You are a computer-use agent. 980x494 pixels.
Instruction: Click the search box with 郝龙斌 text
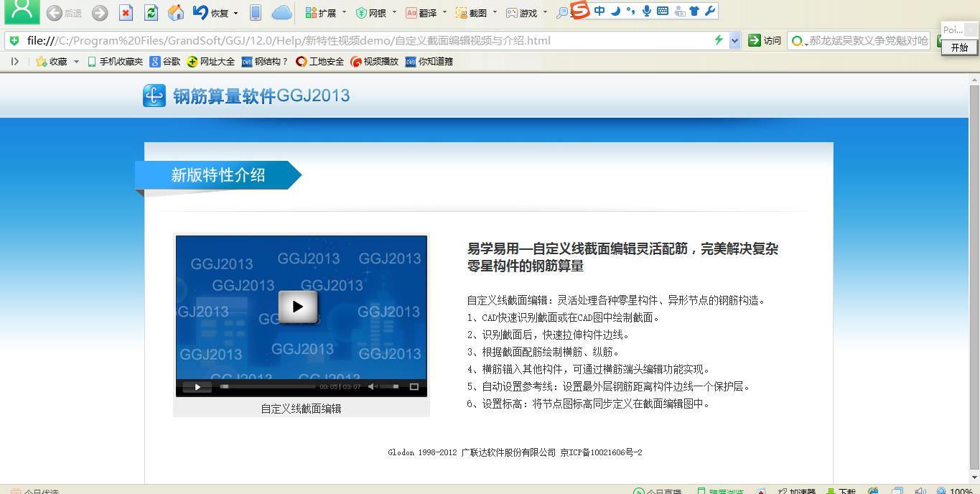tap(859, 41)
